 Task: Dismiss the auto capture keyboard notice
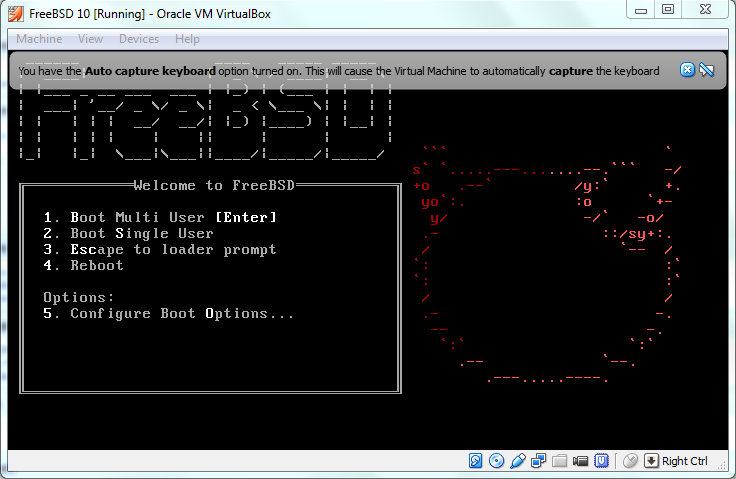[687, 70]
